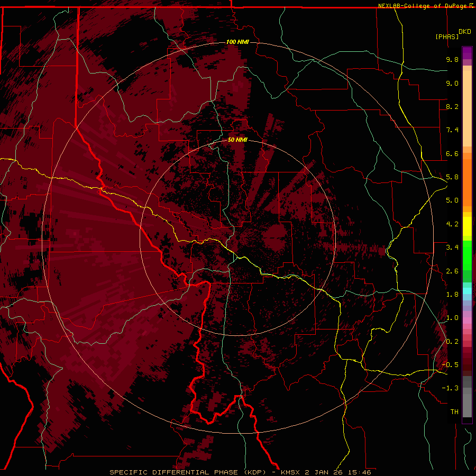The image size is (476, 476).
Task: Click the 7.4 scale value
Action: point(452,130)
